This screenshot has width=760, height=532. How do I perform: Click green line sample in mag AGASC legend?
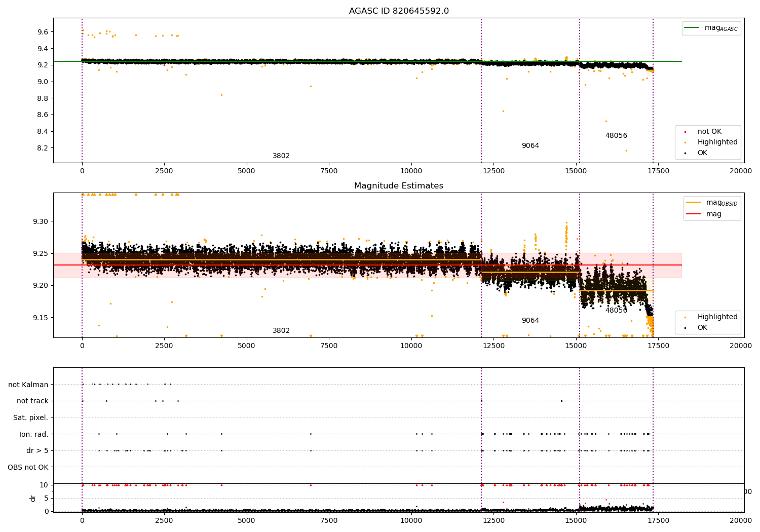click(692, 28)
